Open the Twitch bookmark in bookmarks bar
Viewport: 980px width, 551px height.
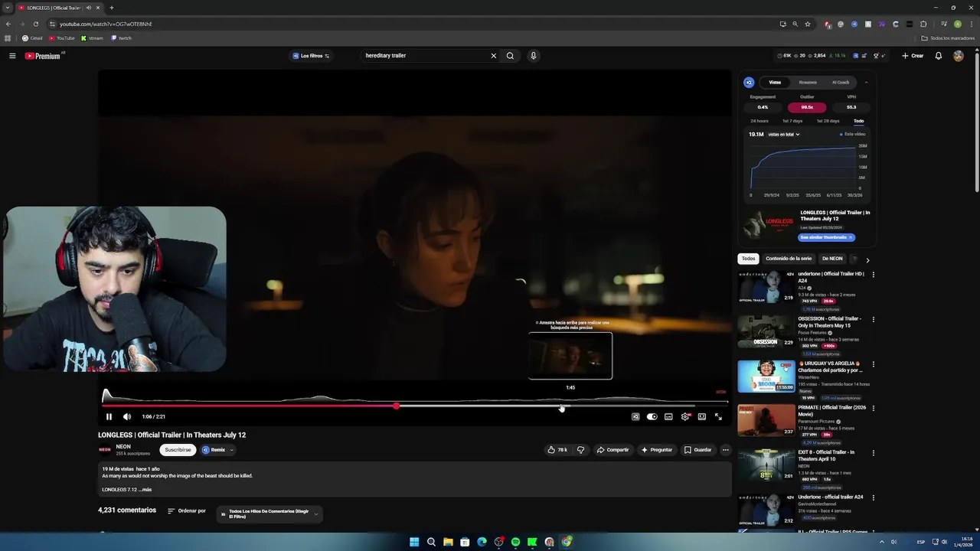point(121,38)
